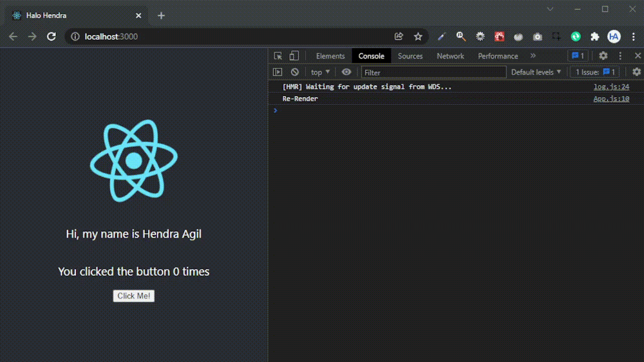This screenshot has height=362, width=644.
Task: Bookmark this page with the star icon
Action: (418, 36)
